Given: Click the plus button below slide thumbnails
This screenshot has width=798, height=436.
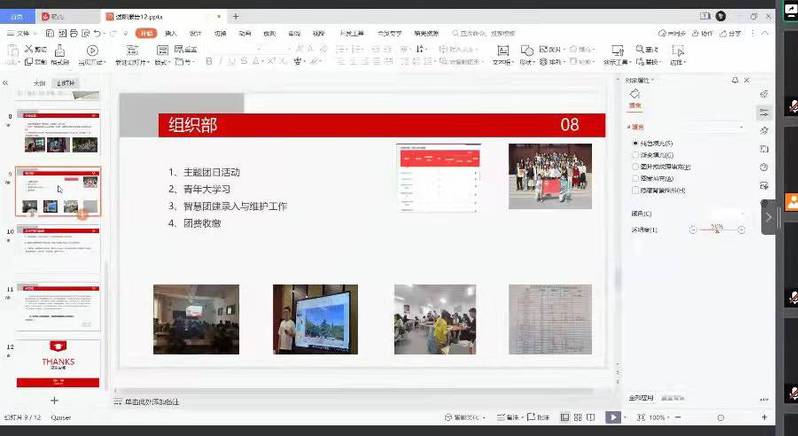Looking at the screenshot, I should (x=55, y=400).
